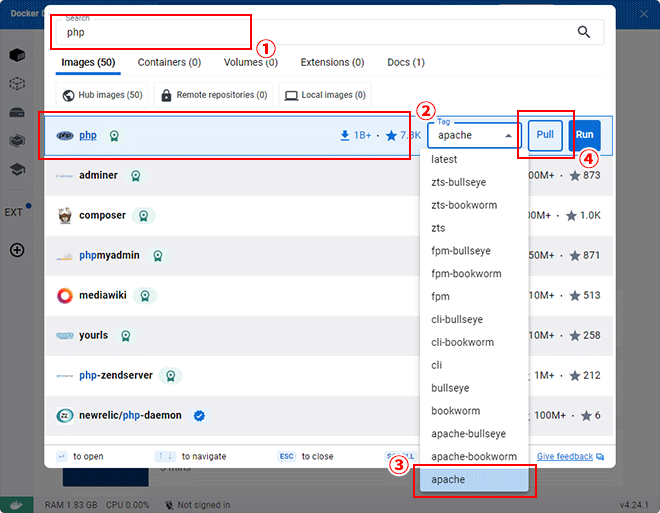660x513 pixels.
Task: Open the Give feedback link
Action: tap(570, 457)
